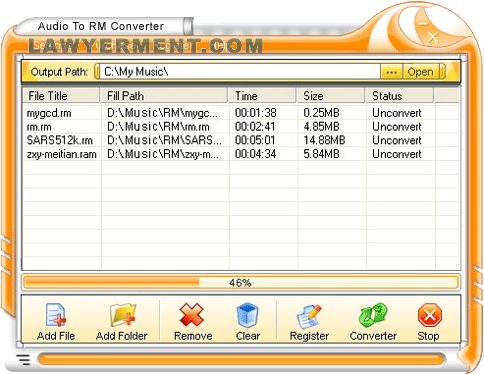Sort the list by the File Title column
Viewport: 484px width, 374px height.
tap(61, 96)
